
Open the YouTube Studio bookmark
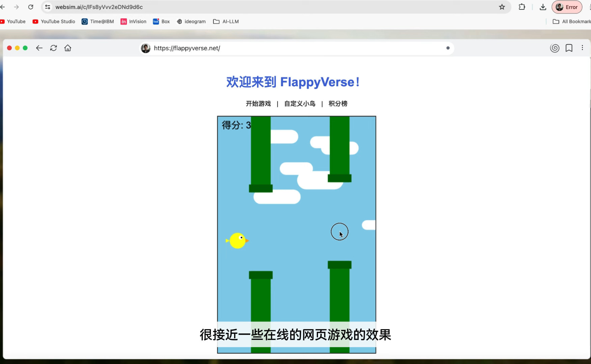[54, 22]
